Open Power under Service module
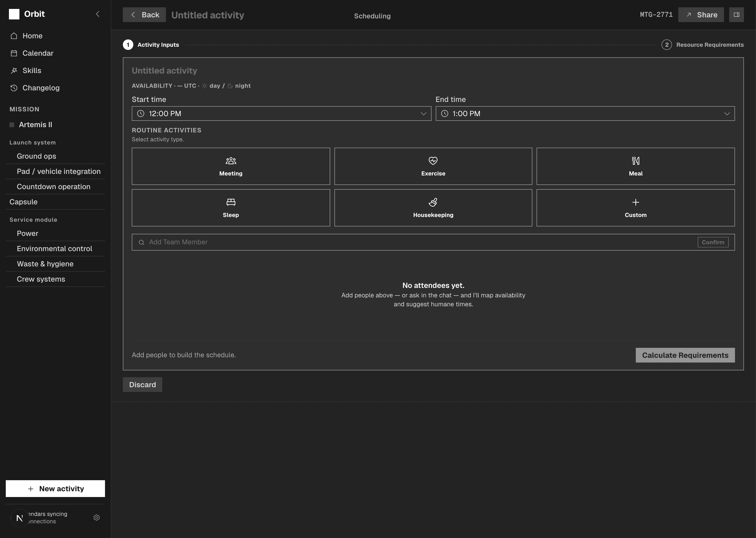The image size is (756, 538). [55, 233]
